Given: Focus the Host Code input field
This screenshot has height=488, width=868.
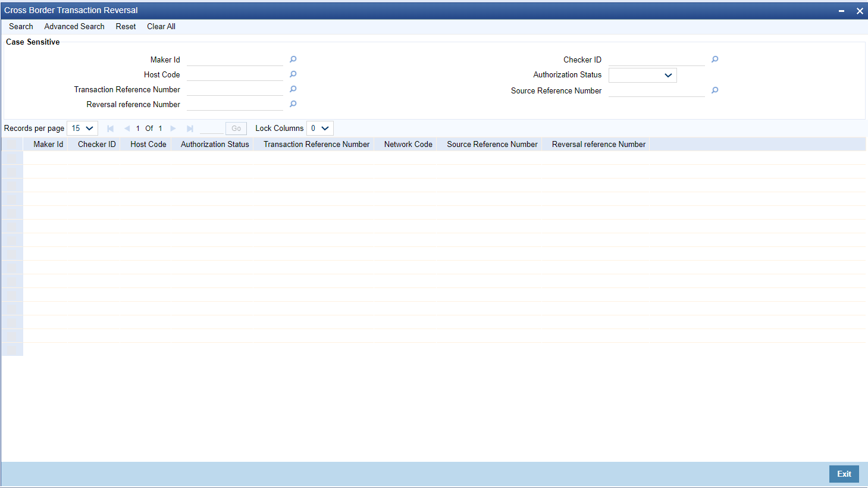Looking at the screenshot, I should pos(235,74).
